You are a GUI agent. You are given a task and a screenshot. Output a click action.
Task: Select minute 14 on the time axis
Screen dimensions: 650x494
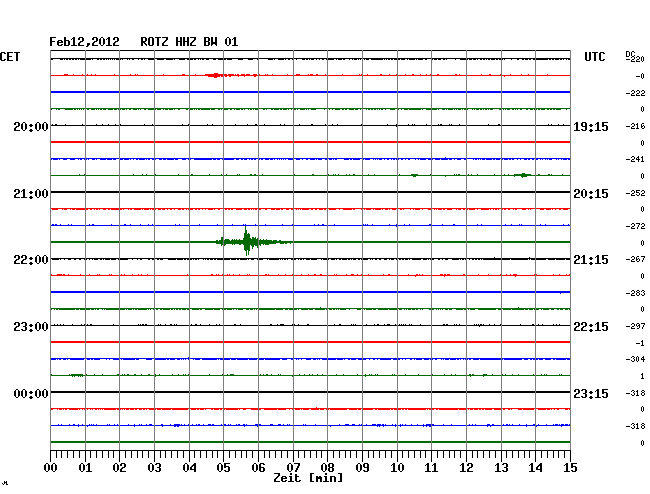pos(535,467)
